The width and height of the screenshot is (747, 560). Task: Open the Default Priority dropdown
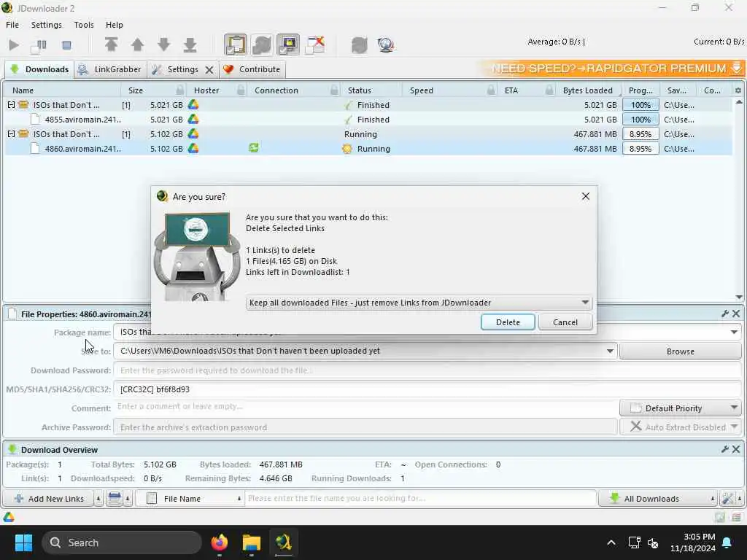pos(681,408)
